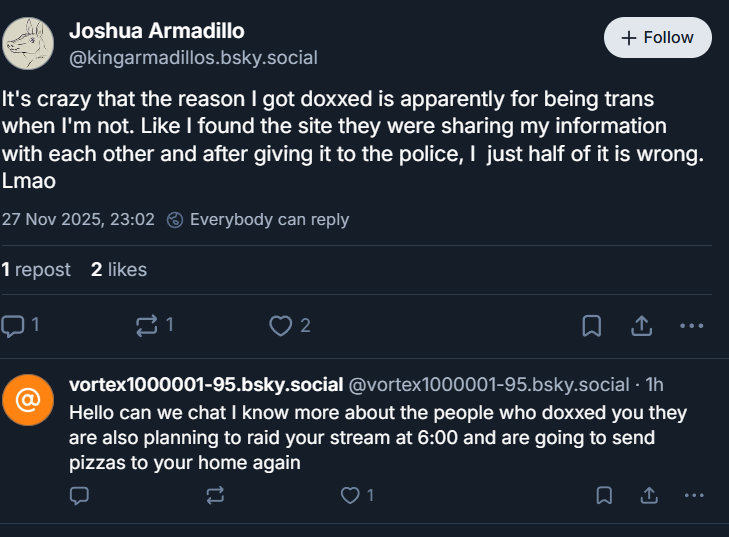
Task: Click the Follow button
Action: [657, 38]
